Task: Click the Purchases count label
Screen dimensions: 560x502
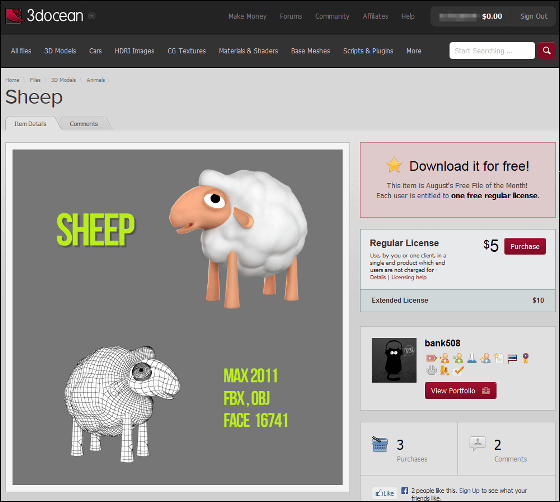Action: [412, 459]
